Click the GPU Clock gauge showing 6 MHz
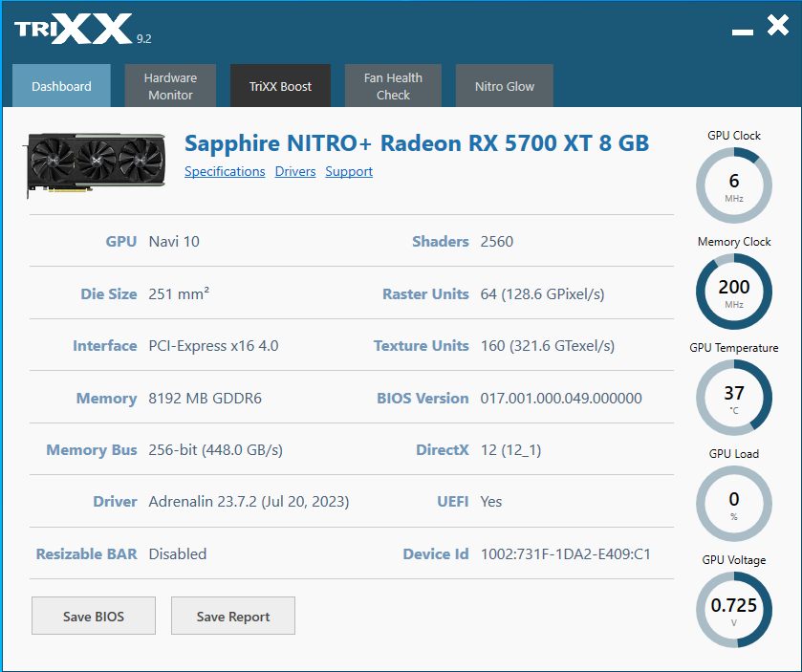Viewport: 802px width, 672px height. click(x=734, y=185)
